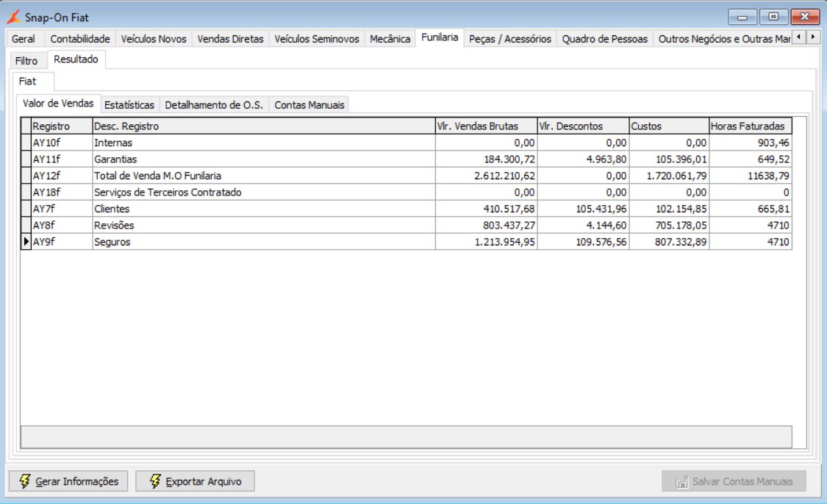
Task: Select the AY12f registro cell
Action: (x=62, y=176)
